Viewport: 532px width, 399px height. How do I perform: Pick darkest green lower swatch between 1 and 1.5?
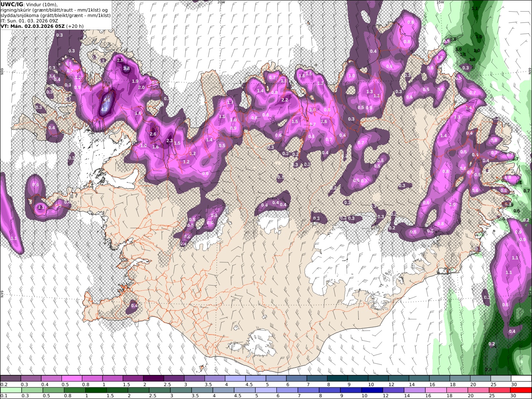[96, 390]
